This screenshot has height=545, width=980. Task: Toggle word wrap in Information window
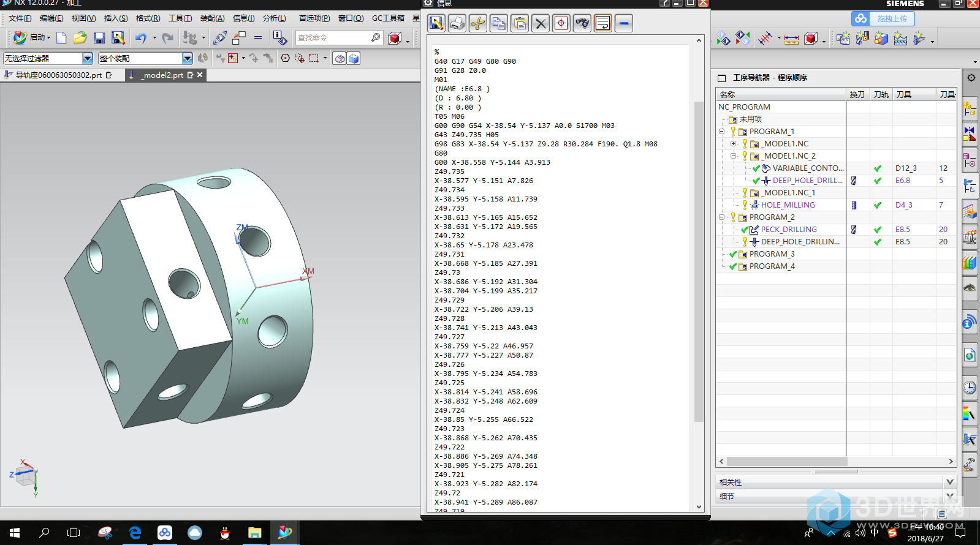click(603, 23)
